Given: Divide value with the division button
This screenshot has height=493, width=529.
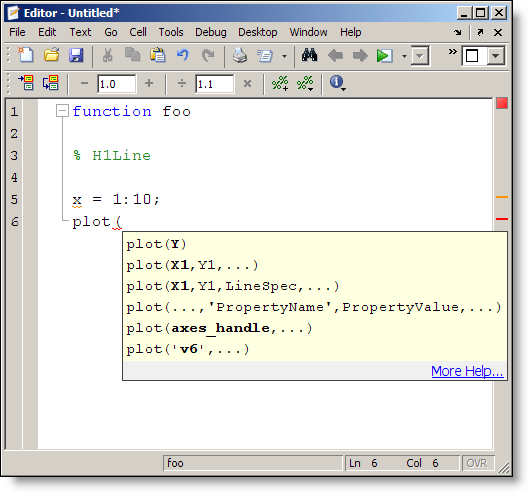Looking at the screenshot, I should [x=182, y=83].
